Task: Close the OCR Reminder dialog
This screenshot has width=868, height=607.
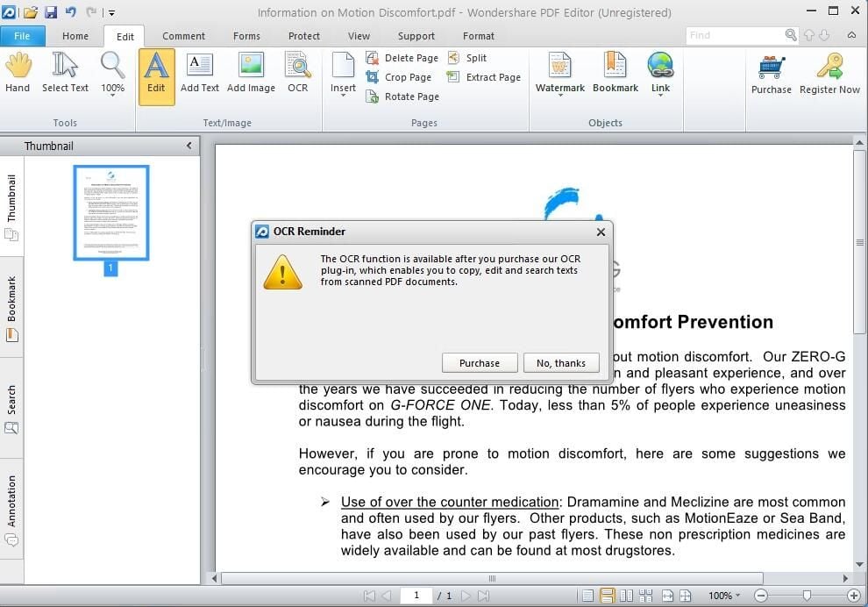Action: (x=601, y=232)
